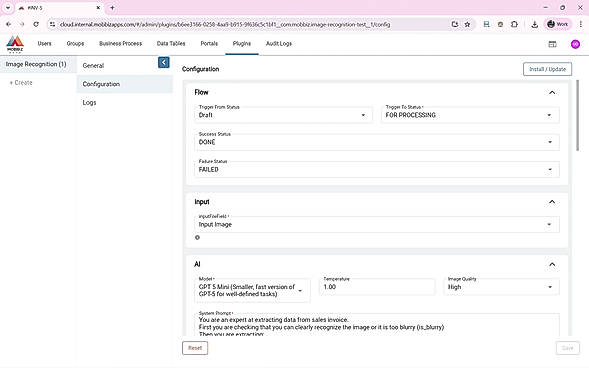
Task: Open the Failure Status dropdown showing FAILED
Action: pyautogui.click(x=377, y=169)
